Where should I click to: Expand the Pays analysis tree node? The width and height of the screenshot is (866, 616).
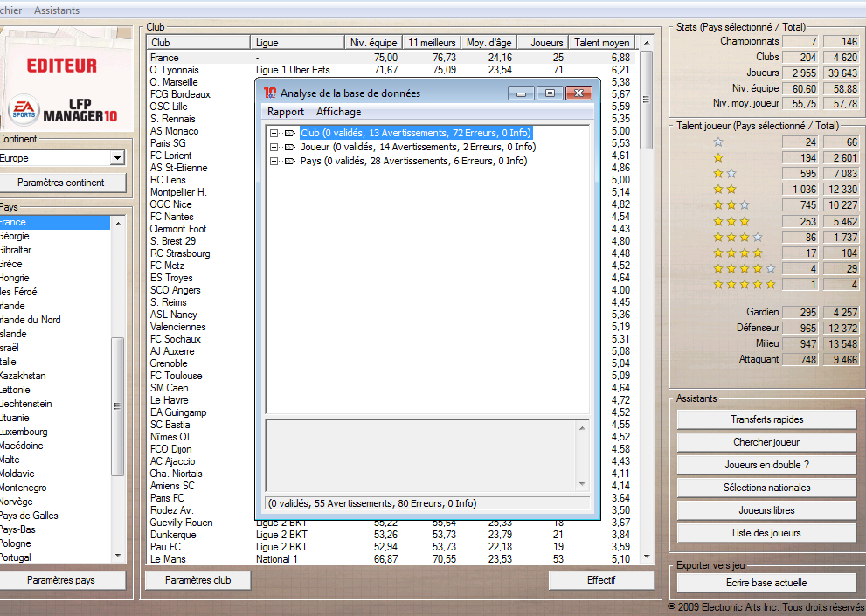pyautogui.click(x=274, y=162)
